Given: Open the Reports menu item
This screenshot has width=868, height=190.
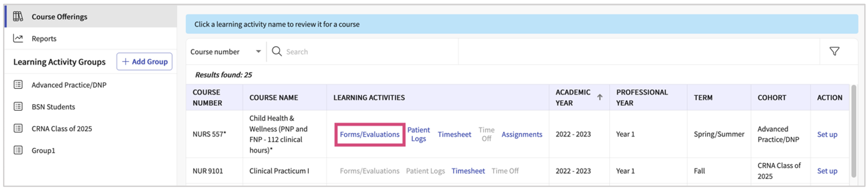Looking at the screenshot, I should [x=44, y=38].
